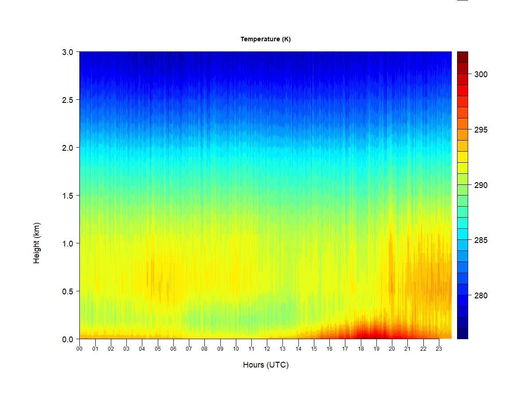This screenshot has width=532, height=399.
Task: Click hour tick label 05
Action: (x=158, y=349)
